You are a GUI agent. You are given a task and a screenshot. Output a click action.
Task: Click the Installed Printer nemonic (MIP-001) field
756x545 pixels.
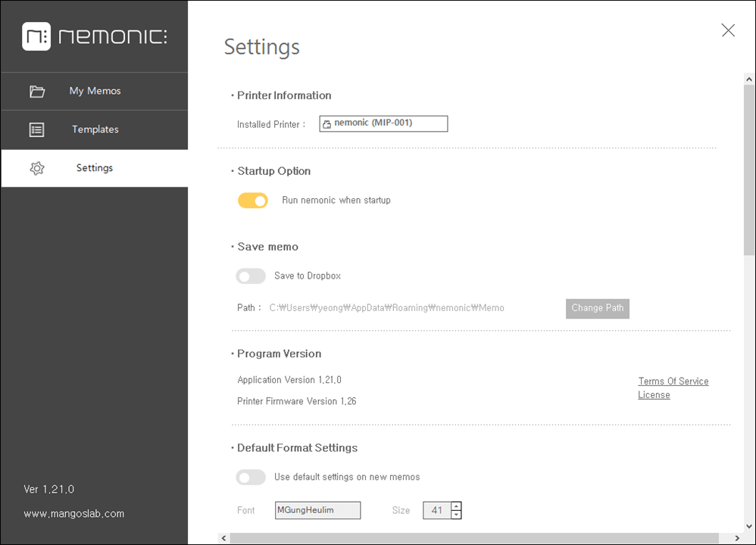(383, 123)
